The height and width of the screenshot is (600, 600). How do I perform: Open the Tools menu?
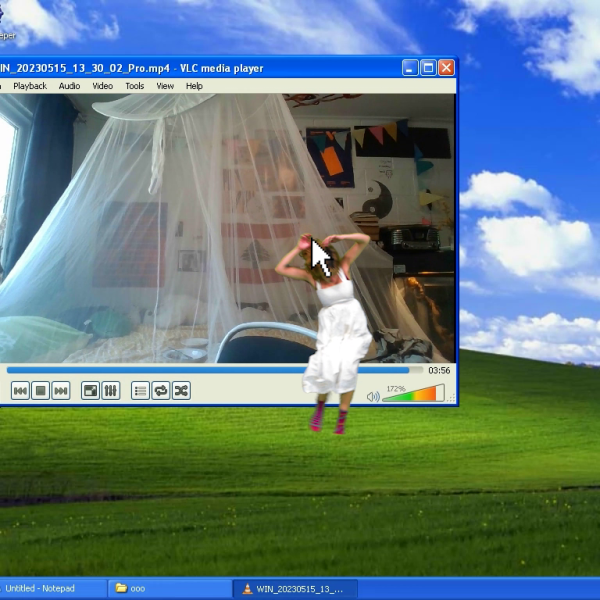click(135, 86)
